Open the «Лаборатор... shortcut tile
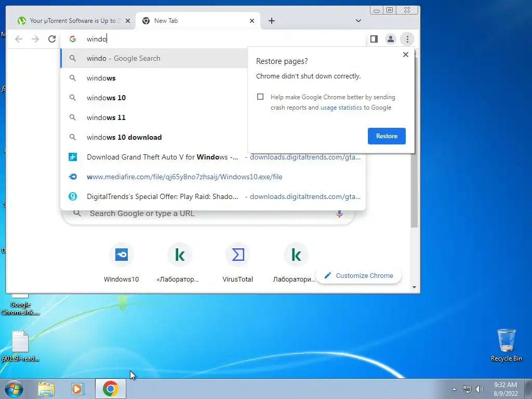This screenshot has height=399, width=532. coord(179,262)
